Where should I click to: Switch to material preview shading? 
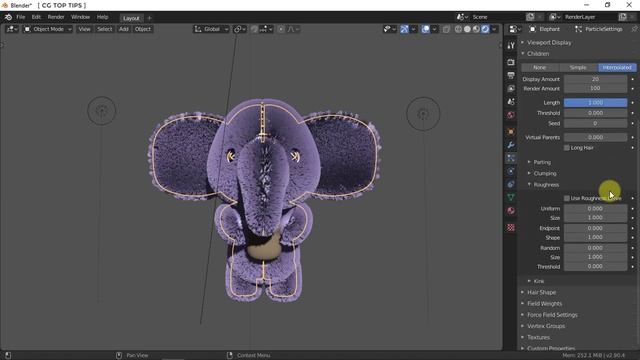tap(476, 29)
